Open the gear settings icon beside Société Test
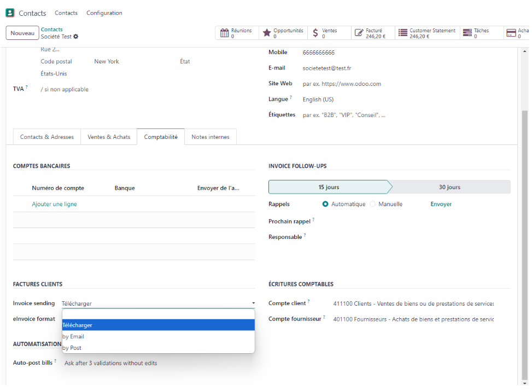Image resolution: width=532 pixels, height=392 pixels. (75, 36)
